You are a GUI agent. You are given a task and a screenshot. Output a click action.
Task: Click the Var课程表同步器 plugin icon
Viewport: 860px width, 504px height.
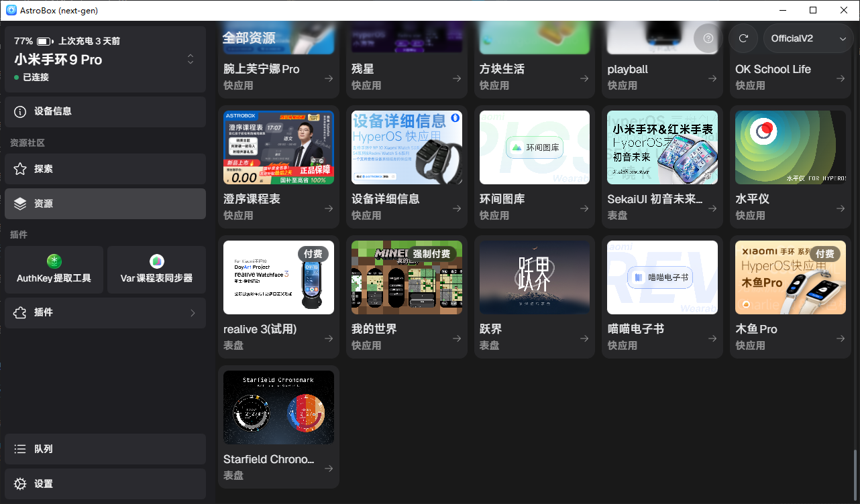pos(157,261)
